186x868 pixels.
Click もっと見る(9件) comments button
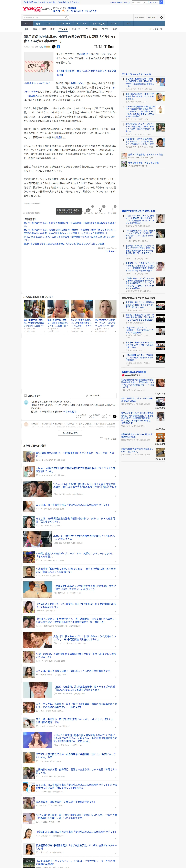click(x=70, y=433)
